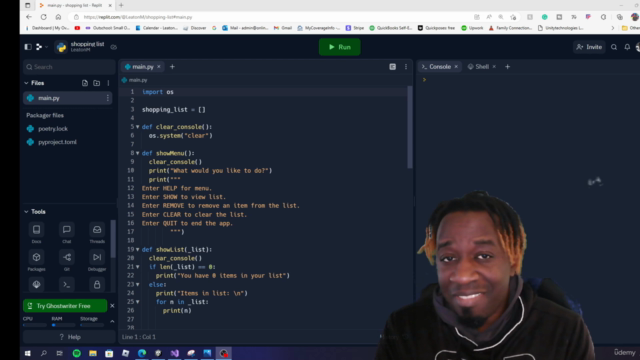Image resolution: width=640 pixels, height=360 pixels.
Task: Toggle the sidebar panel icon
Action: pyautogui.click(x=28, y=47)
